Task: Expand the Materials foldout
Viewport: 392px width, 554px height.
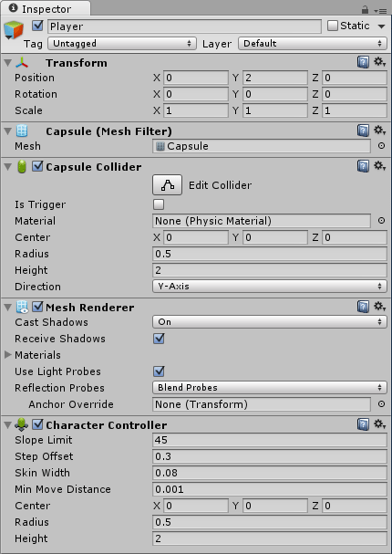Action: click(x=8, y=355)
